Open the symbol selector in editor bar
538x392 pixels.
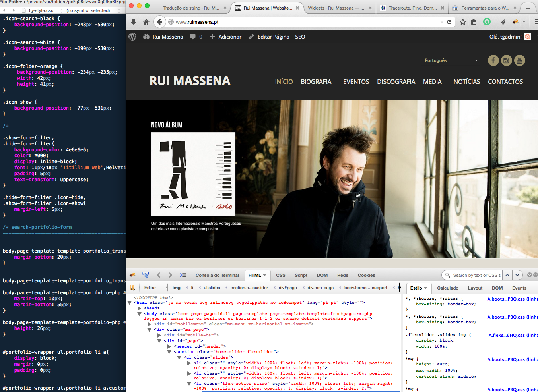click(93, 10)
